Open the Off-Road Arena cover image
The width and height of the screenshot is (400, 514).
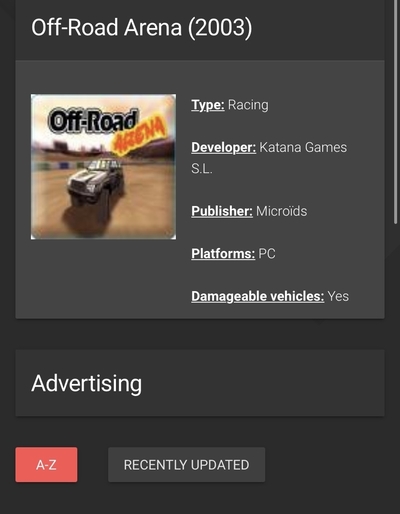coord(103,167)
